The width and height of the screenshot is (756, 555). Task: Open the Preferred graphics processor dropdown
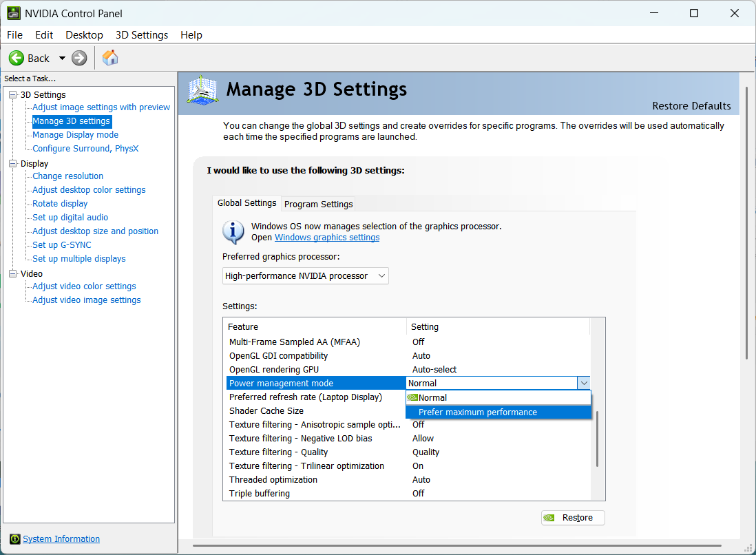pos(381,275)
